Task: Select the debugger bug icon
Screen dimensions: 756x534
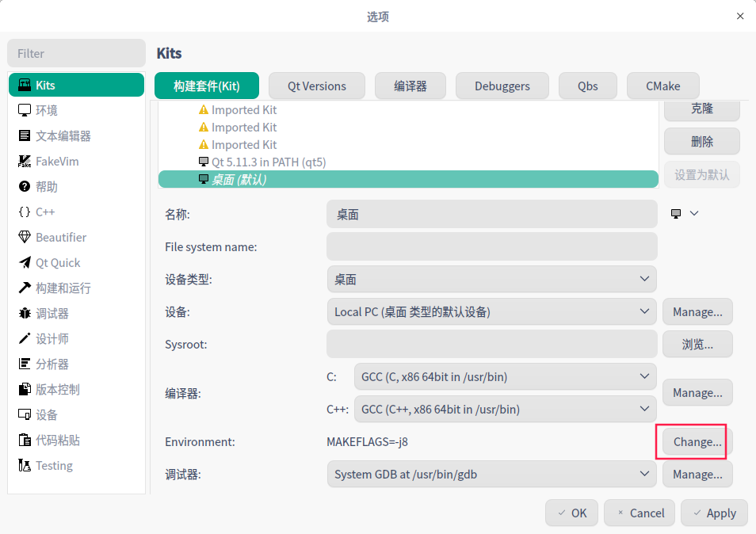Action: pyautogui.click(x=25, y=314)
